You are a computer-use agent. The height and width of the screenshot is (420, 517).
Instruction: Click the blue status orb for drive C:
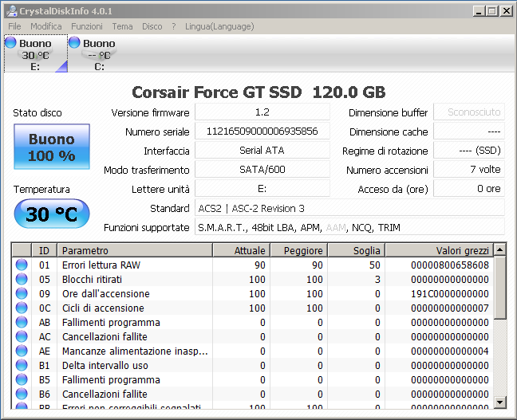click(74, 42)
